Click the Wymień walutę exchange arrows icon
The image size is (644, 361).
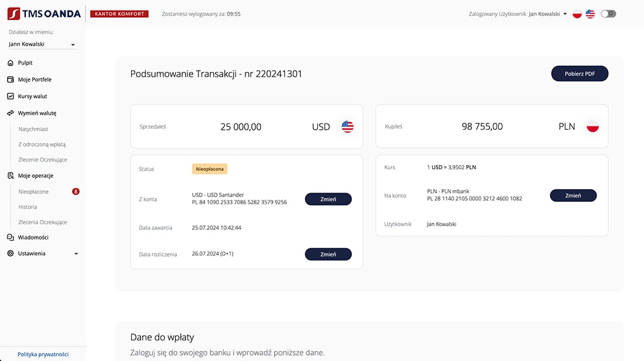click(x=11, y=113)
